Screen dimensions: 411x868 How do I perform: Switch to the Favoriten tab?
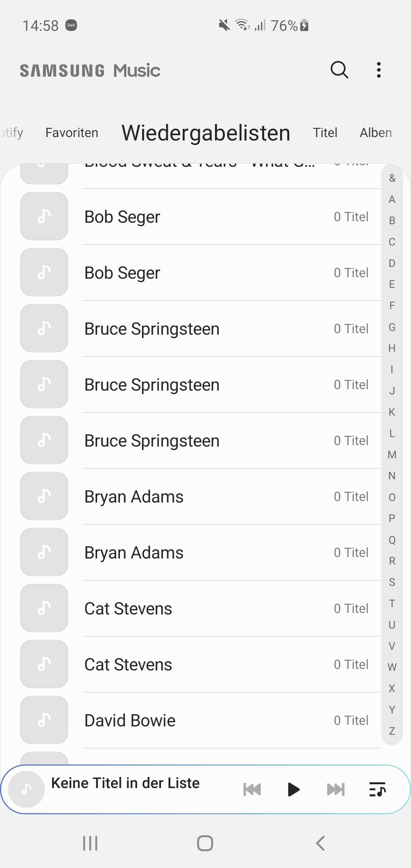(72, 133)
